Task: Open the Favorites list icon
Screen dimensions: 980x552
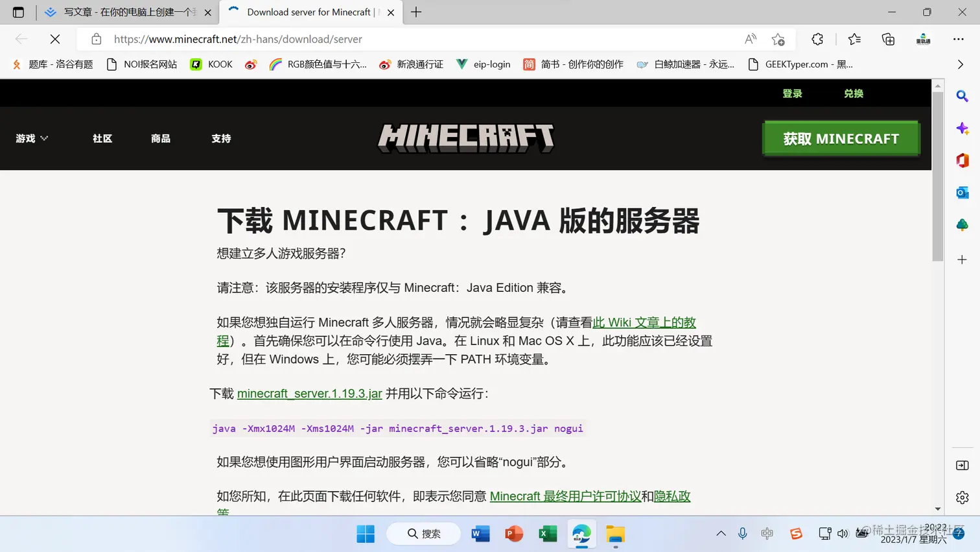Action: click(x=854, y=39)
